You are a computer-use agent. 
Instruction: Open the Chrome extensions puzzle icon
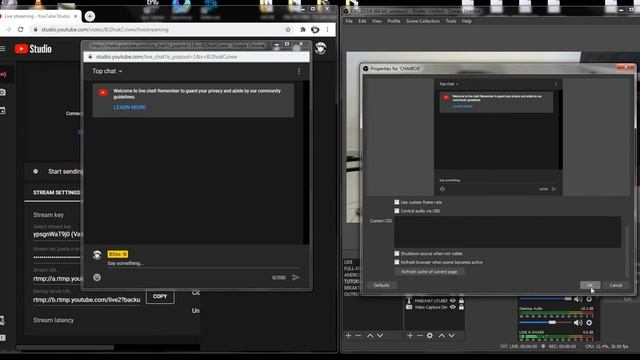[x=303, y=29]
